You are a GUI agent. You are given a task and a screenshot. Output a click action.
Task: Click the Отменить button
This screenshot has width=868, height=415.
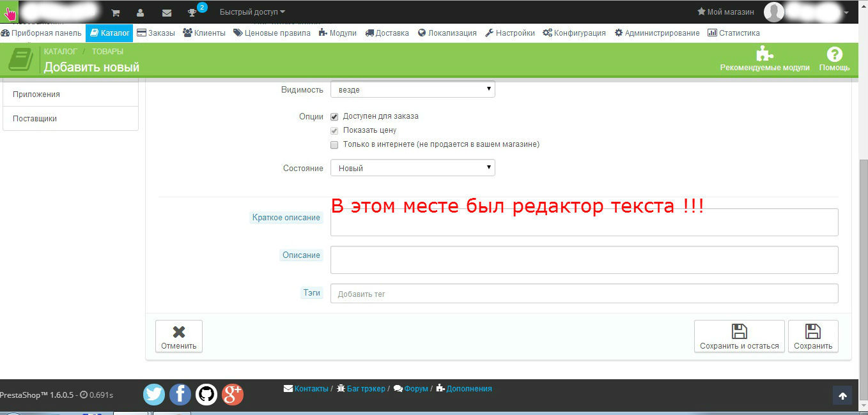coord(179,336)
